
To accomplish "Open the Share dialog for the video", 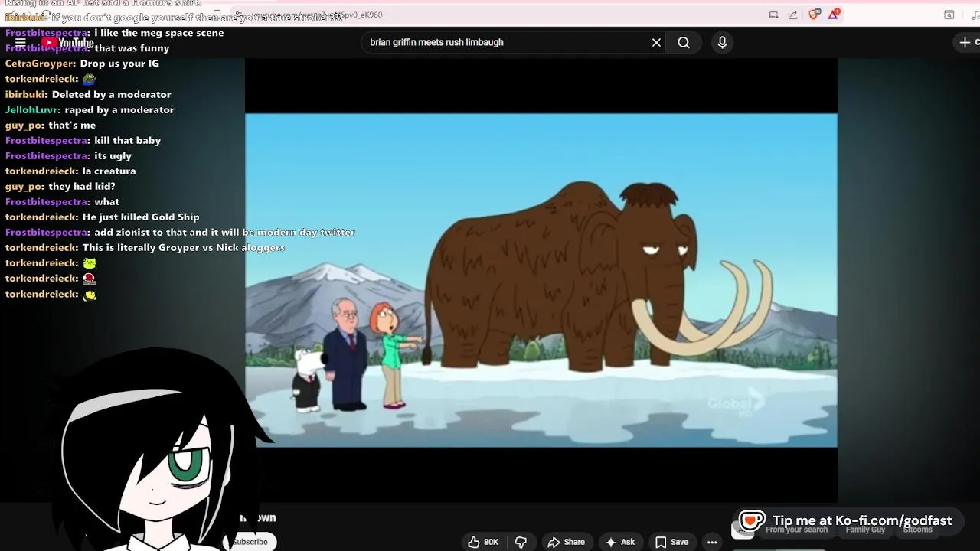I will tap(567, 542).
